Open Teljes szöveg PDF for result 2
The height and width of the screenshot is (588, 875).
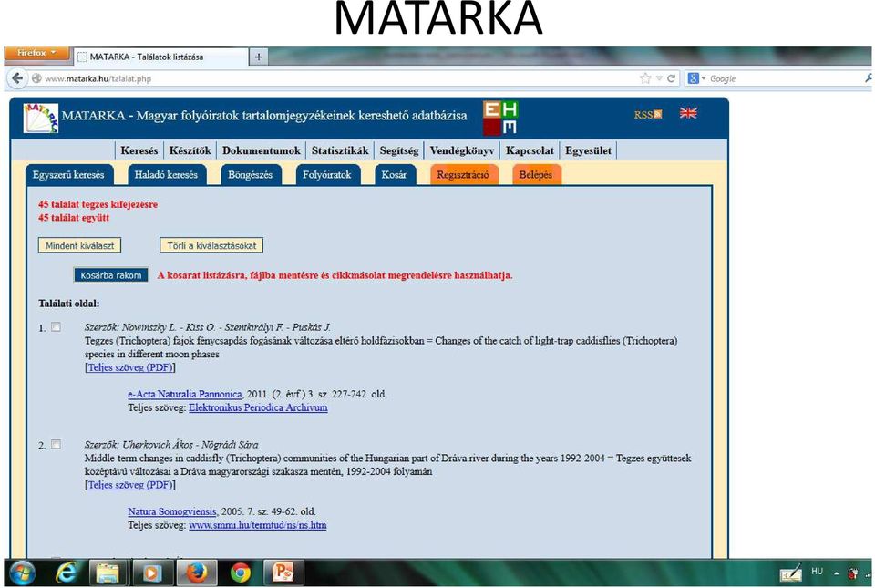click(x=130, y=485)
